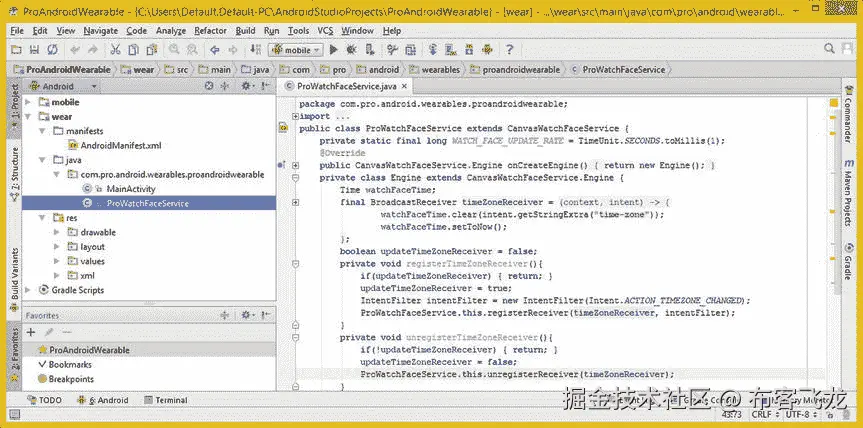This screenshot has width=863, height=428.
Task: Open the Refactor menu
Action: click(x=210, y=31)
